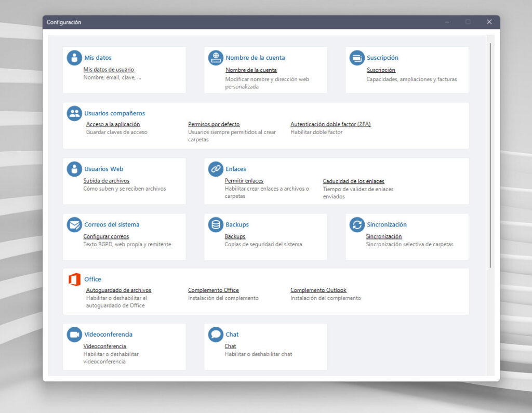
Task: Open Autoguardado de archivos link
Action: coord(118,290)
